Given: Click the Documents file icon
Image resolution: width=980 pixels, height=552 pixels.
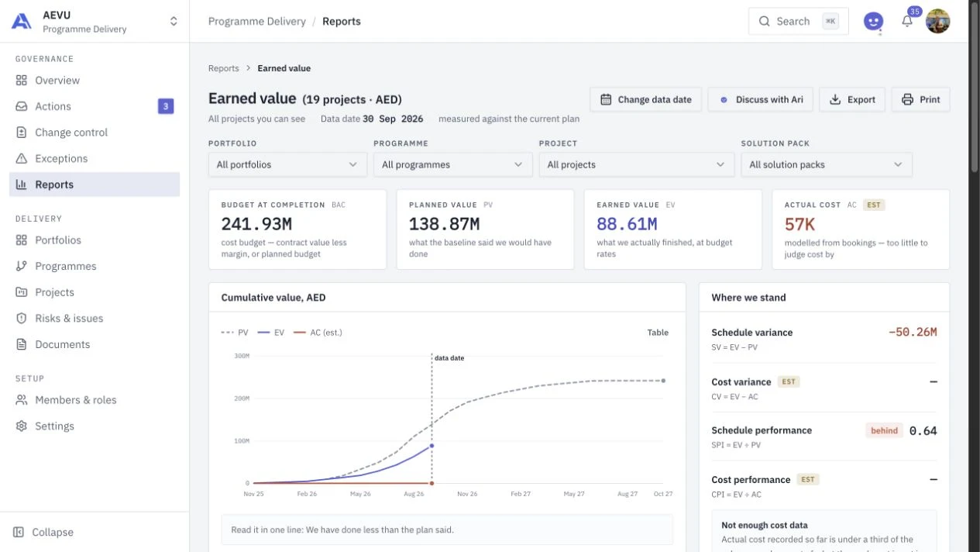Looking at the screenshot, I should [x=22, y=344].
